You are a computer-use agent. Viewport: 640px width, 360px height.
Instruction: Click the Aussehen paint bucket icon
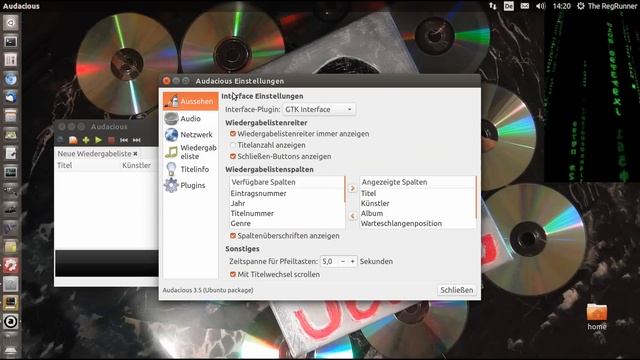point(172,101)
